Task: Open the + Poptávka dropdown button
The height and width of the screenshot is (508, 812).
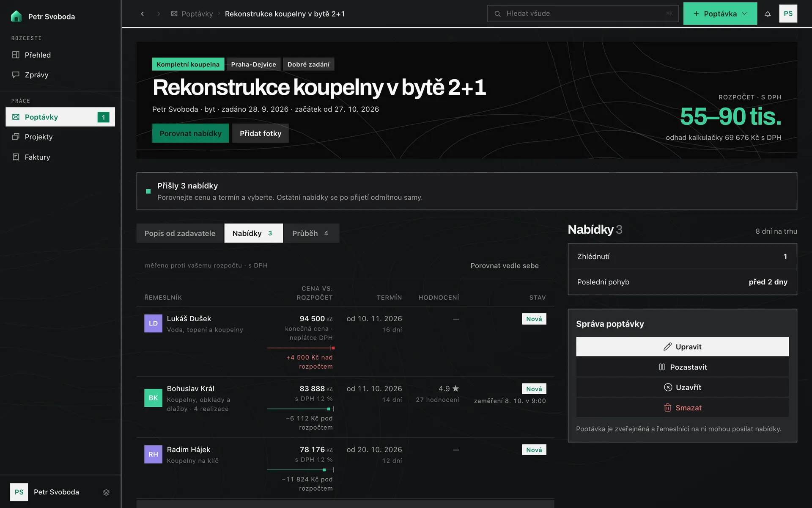Action: [x=720, y=14]
